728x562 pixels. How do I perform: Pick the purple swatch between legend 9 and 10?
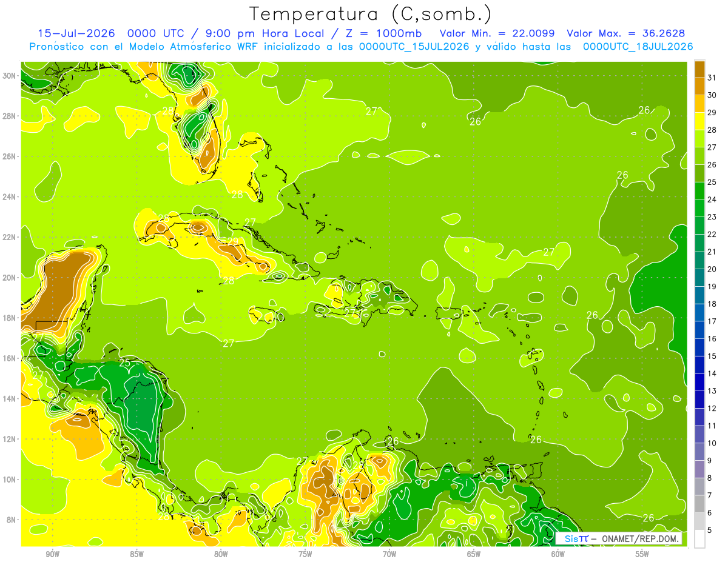699,452
